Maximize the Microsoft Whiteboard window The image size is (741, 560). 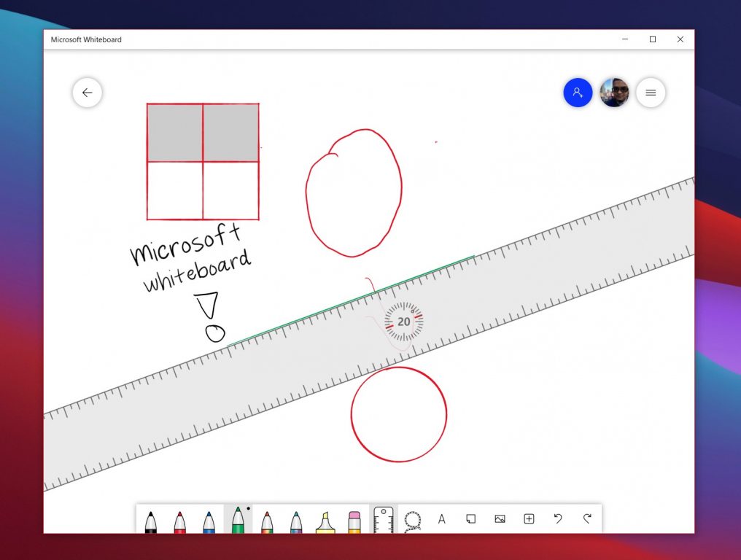pos(653,39)
